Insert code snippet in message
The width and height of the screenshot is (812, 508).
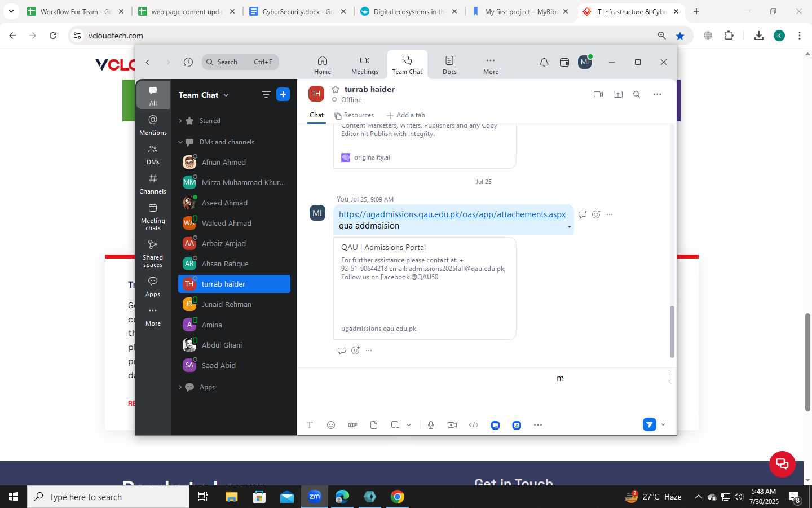(x=474, y=425)
